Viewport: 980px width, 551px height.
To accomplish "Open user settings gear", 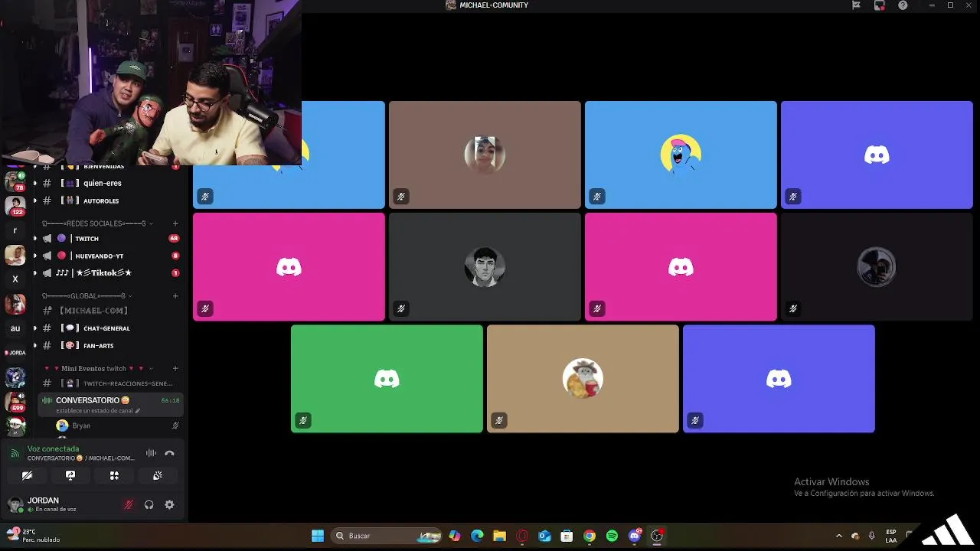I will click(169, 505).
